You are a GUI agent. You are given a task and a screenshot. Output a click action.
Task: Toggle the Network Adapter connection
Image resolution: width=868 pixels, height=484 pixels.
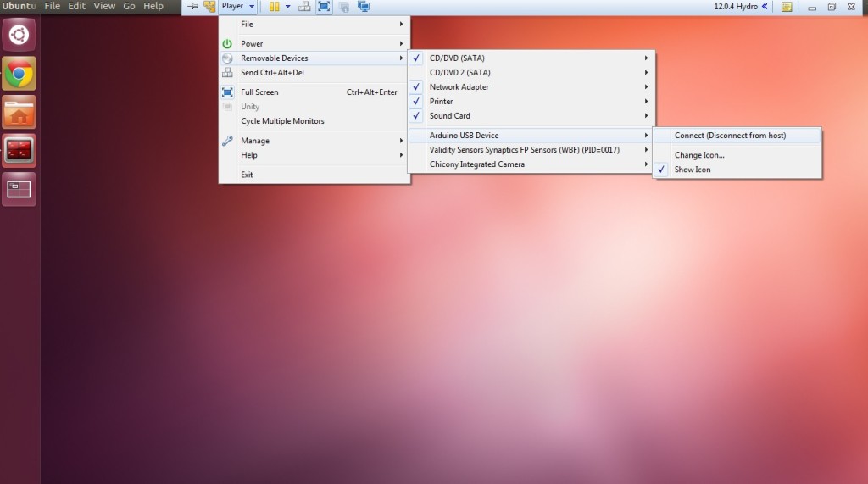pos(459,87)
